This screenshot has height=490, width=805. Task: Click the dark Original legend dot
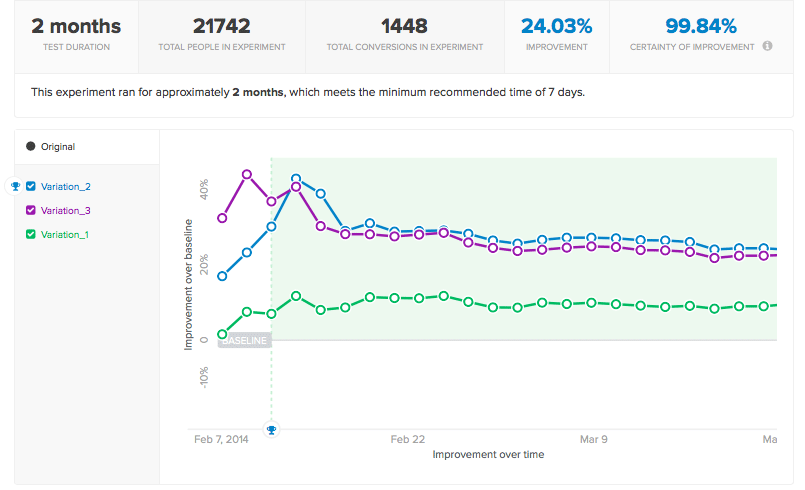tap(31, 146)
